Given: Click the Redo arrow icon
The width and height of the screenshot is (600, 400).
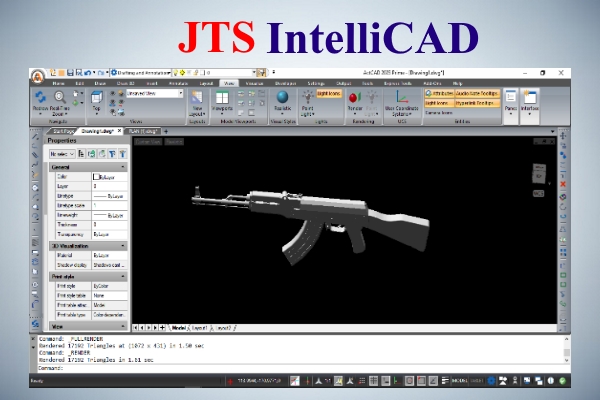Looking at the screenshot, I should pos(101,72).
